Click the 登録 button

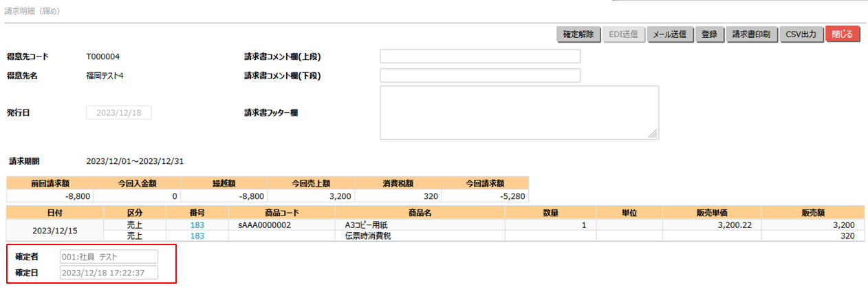tap(709, 34)
